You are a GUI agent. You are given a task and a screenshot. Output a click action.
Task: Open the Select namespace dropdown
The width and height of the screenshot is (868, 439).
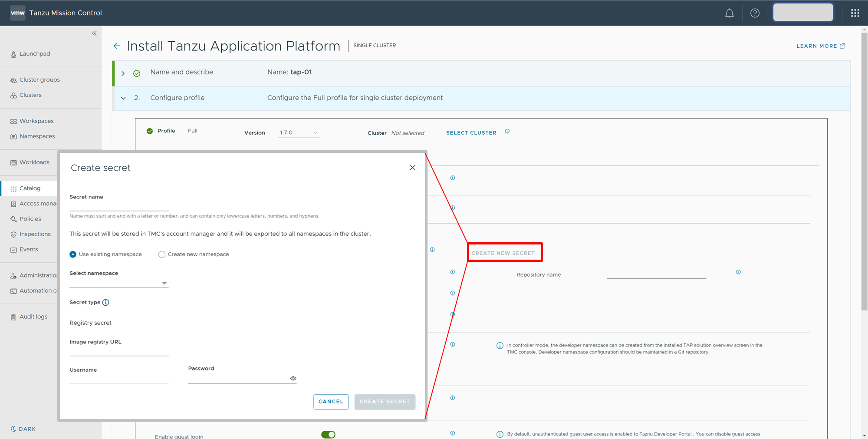119,283
